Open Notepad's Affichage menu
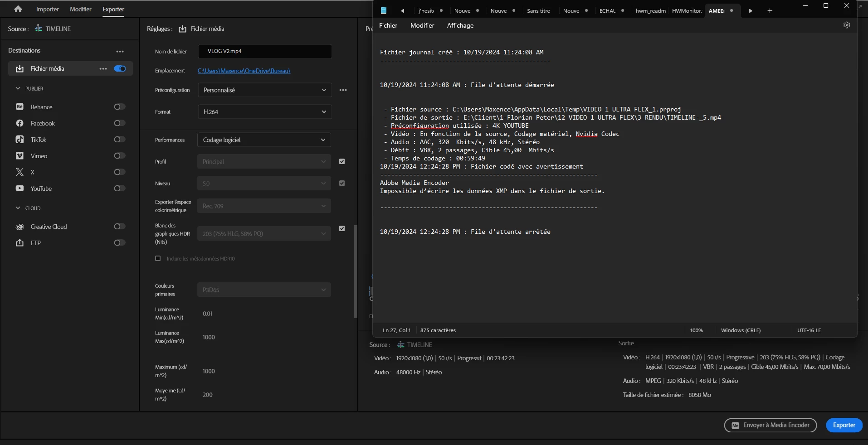Screen dimensions: 868x445 click(x=460, y=25)
